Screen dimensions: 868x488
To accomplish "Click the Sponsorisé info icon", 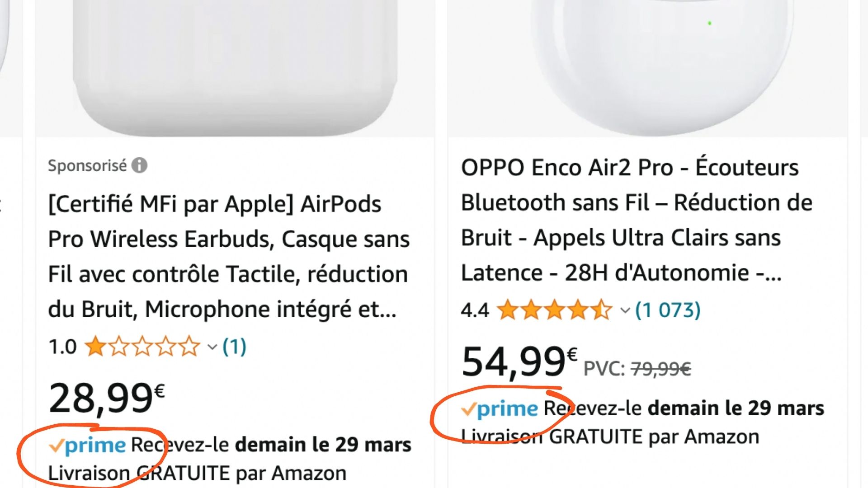I will pyautogui.click(x=139, y=165).
